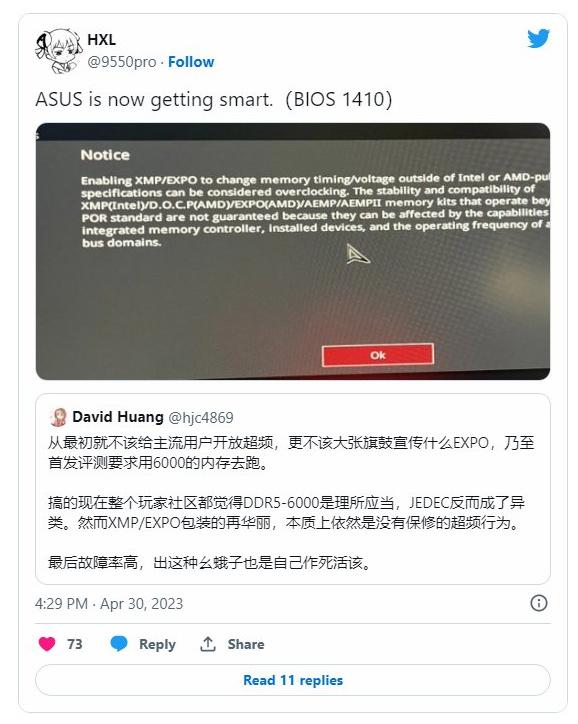The height and width of the screenshot is (724, 578).
Task: Click the blue reply bubble icon
Action: [x=119, y=644]
